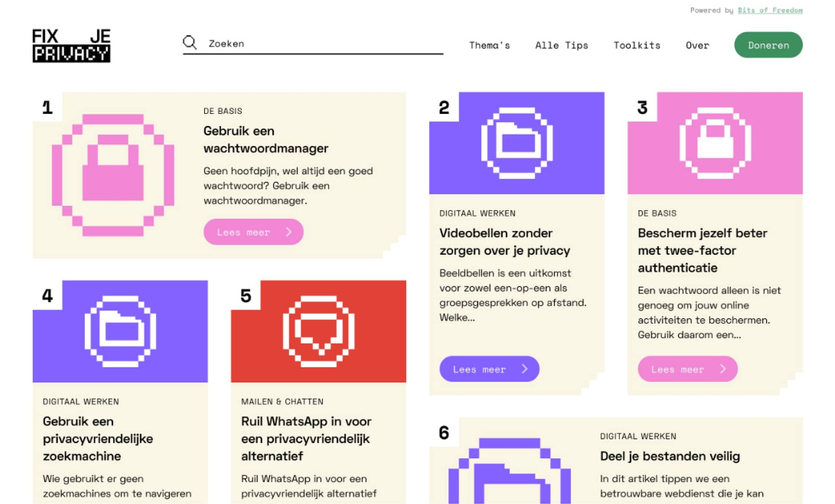Click the De Basis label on card 1
Image resolution: width=835 pixels, height=504 pixels.
tap(223, 111)
